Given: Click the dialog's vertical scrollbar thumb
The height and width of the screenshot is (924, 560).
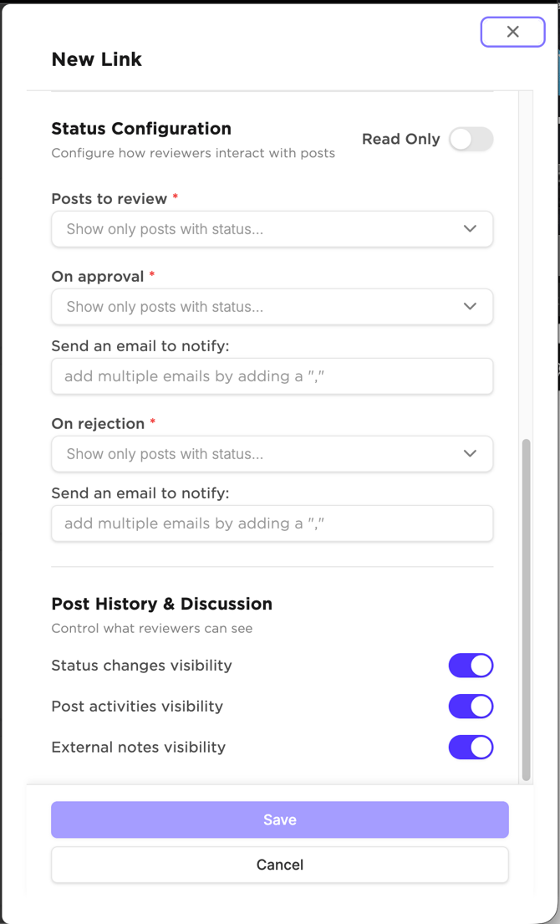Looking at the screenshot, I should coord(526,609).
